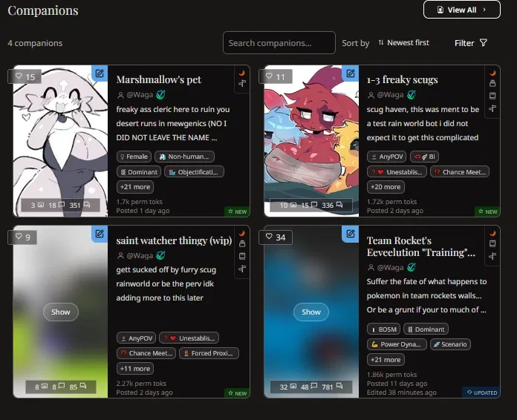Show the blurred Team Rocket's Eeveelution image
Image resolution: width=517 pixels, height=420 pixels.
coord(311,312)
